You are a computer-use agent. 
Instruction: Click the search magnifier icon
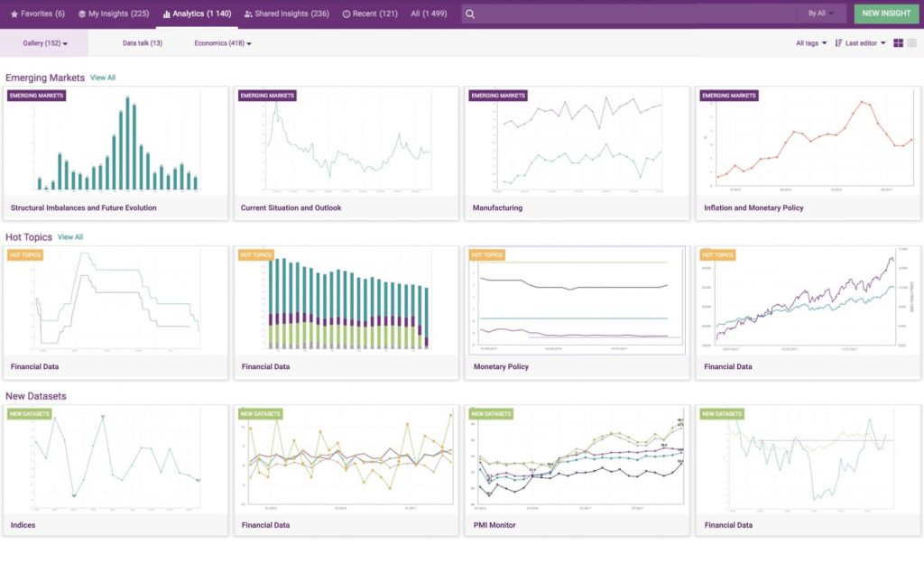click(x=470, y=14)
